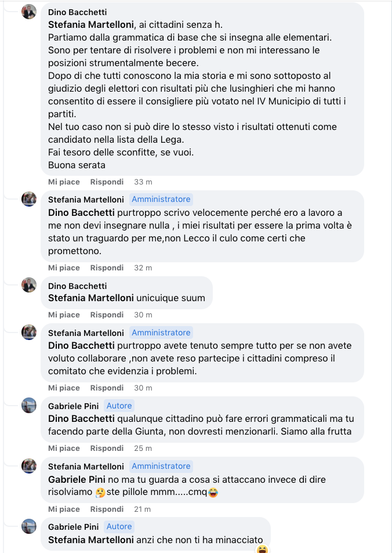392x553 pixels.
Task: Click the Amministratore badge on the "scrivo velocemente" comment
Action: 161,199
